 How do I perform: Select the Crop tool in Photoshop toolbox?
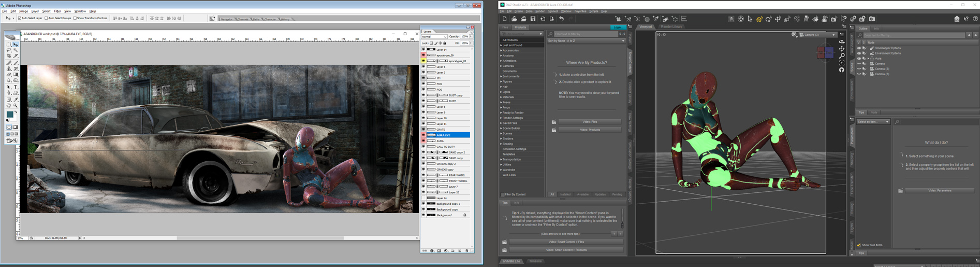coord(9,56)
